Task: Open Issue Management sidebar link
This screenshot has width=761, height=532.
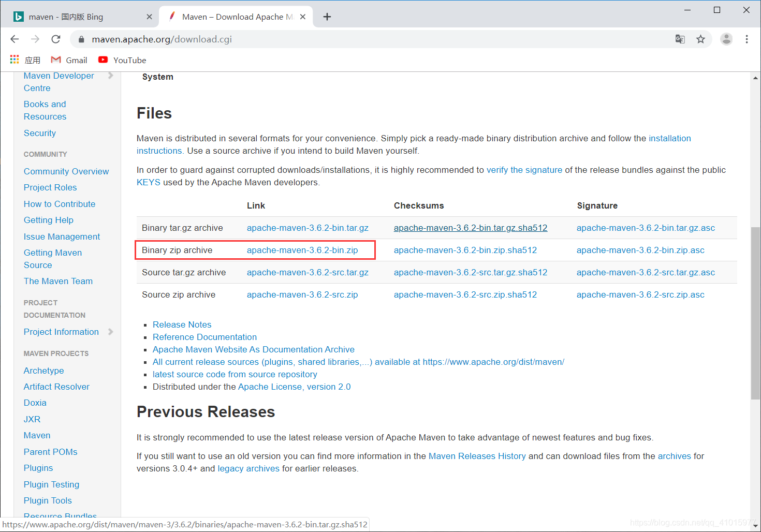Action: (62, 237)
